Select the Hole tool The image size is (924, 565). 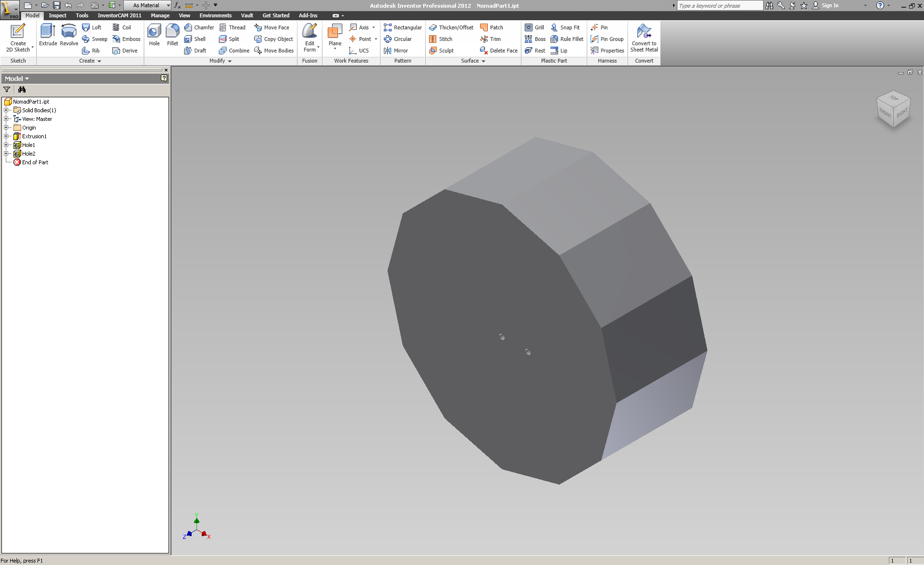(154, 35)
